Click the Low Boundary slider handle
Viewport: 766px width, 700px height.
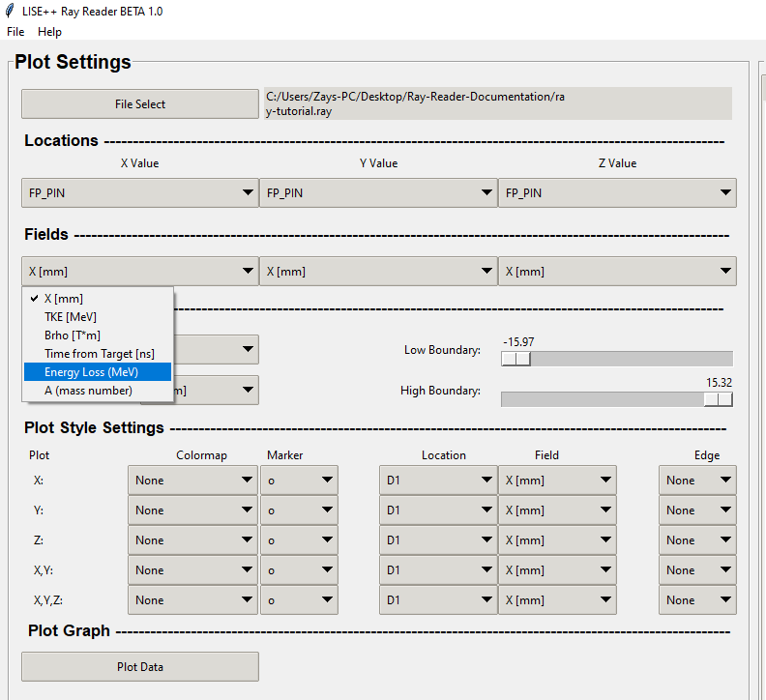pos(516,359)
